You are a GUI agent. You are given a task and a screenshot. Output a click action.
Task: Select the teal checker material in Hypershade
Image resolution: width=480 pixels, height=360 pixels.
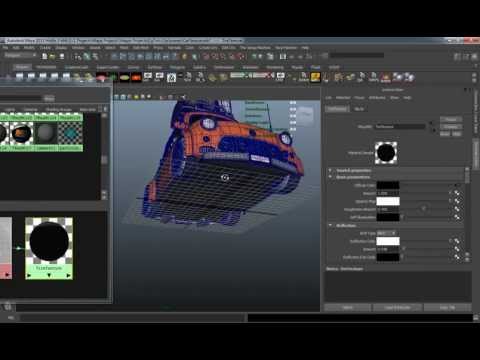(x=70, y=133)
